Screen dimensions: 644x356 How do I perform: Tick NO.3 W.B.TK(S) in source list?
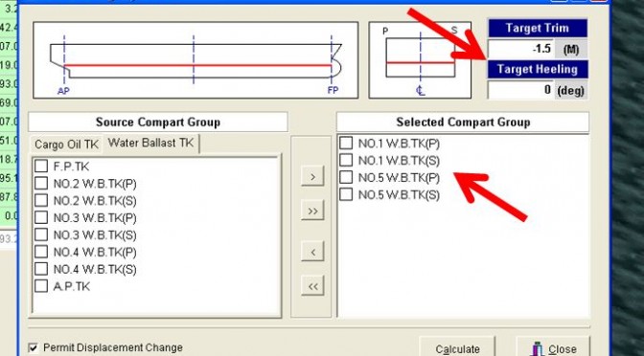(41, 234)
